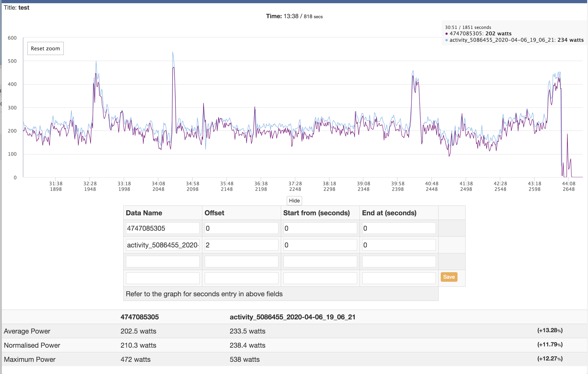Image resolution: width=588 pixels, height=374 pixels.
Task: Click empty Data Name field beside Save row
Action: point(163,278)
